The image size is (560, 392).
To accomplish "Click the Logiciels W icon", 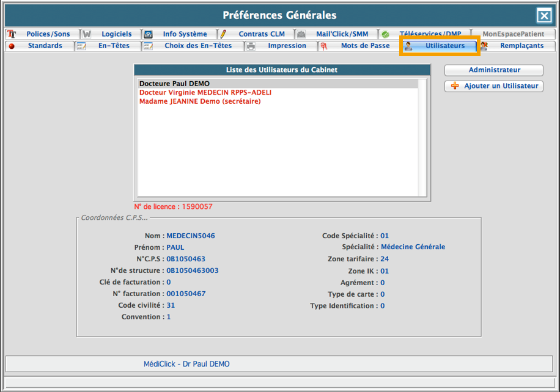I will click(87, 34).
